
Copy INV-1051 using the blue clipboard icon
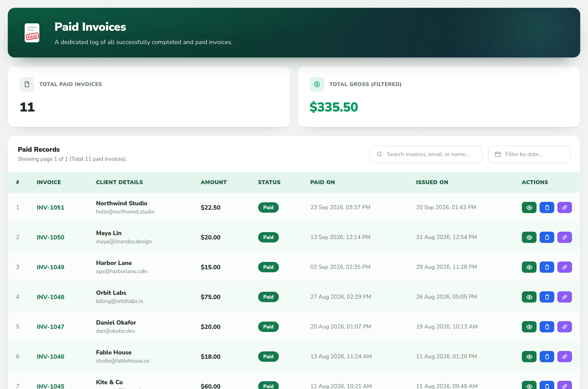tap(547, 207)
